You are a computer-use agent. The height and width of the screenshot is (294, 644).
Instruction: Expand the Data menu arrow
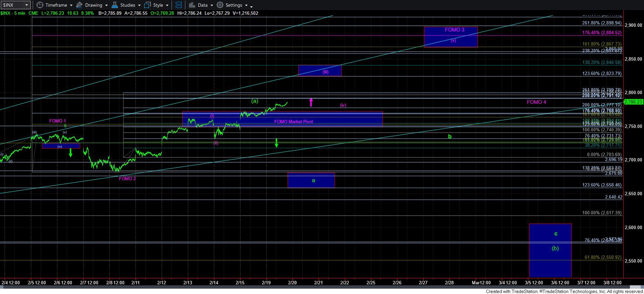(212, 5)
